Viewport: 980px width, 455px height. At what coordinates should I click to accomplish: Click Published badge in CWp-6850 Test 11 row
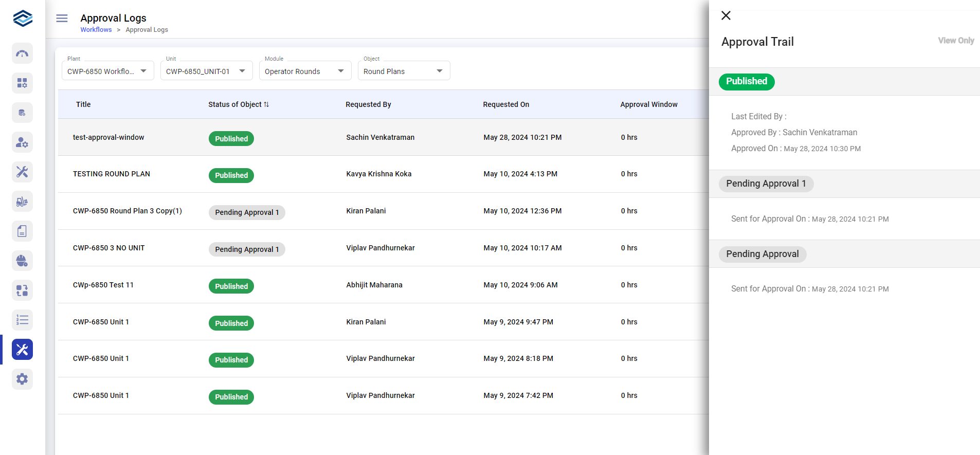pyautogui.click(x=231, y=286)
